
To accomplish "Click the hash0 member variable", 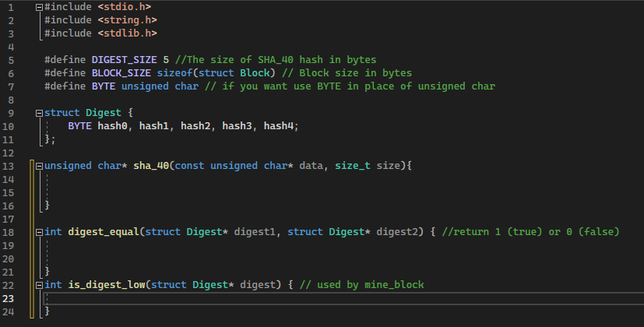I will coord(112,125).
